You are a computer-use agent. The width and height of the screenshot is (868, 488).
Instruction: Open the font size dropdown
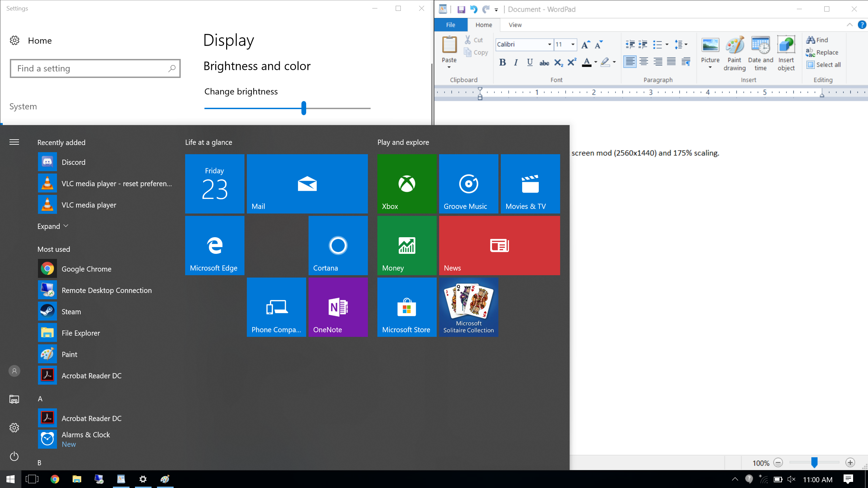pos(573,44)
